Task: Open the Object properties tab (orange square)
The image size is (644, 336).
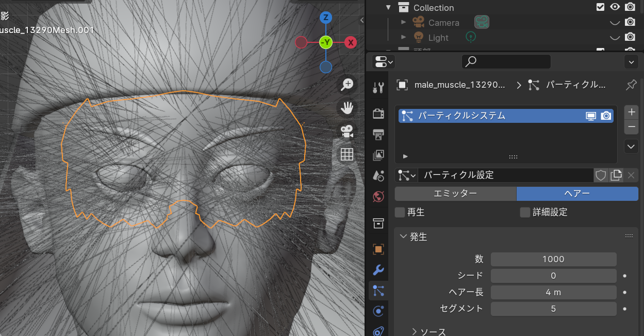Action: click(378, 249)
